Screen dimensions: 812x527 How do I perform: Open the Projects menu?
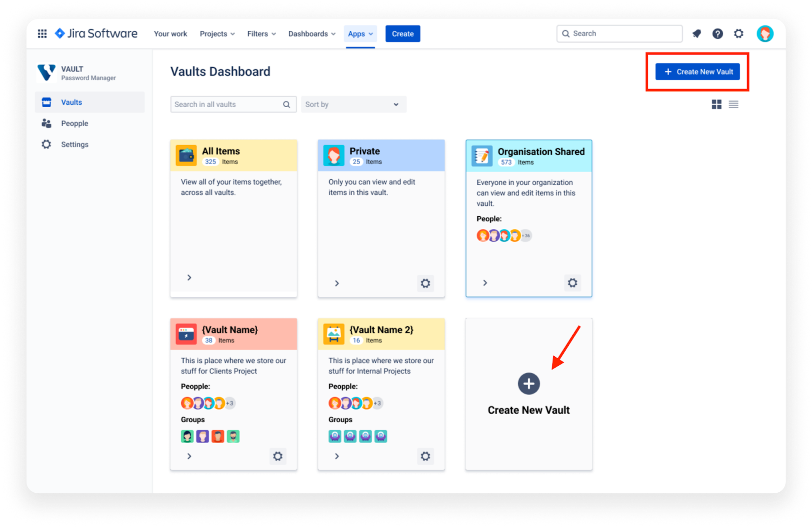[x=217, y=33]
